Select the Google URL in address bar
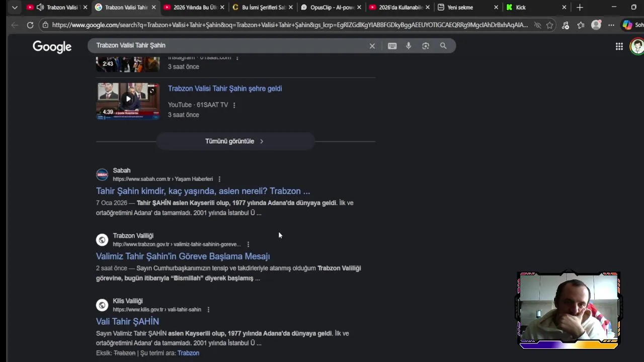644x362 pixels. pos(290,25)
